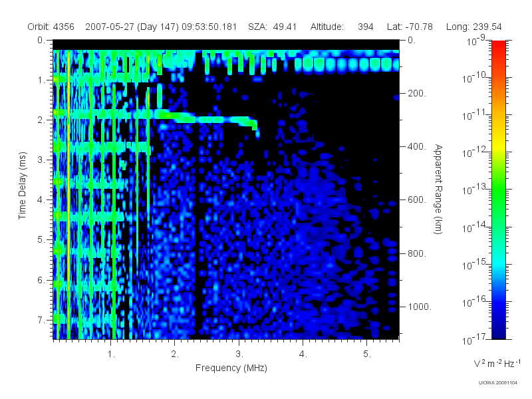The image size is (532, 399).
Task: Click the color scale bar legend
Action: pos(498,190)
